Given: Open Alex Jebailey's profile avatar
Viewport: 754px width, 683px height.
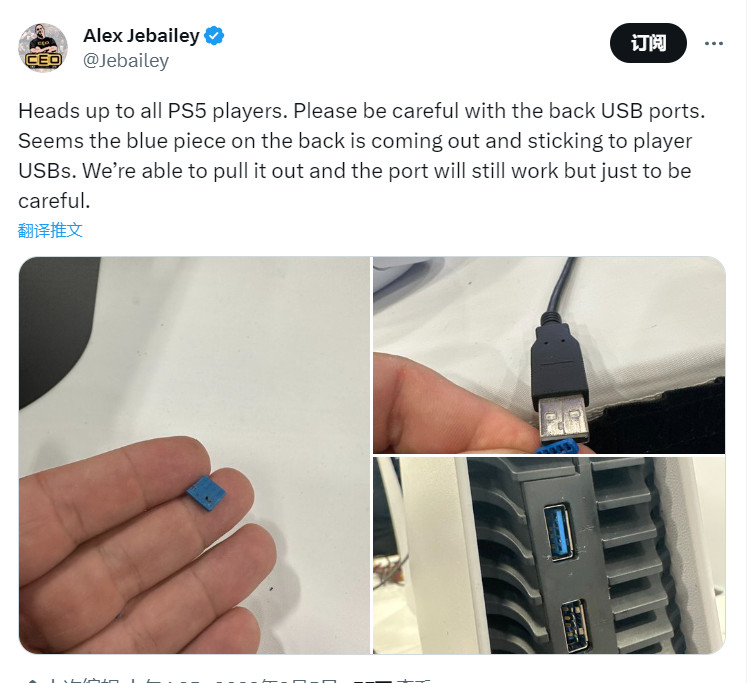Looking at the screenshot, I should [x=43, y=48].
